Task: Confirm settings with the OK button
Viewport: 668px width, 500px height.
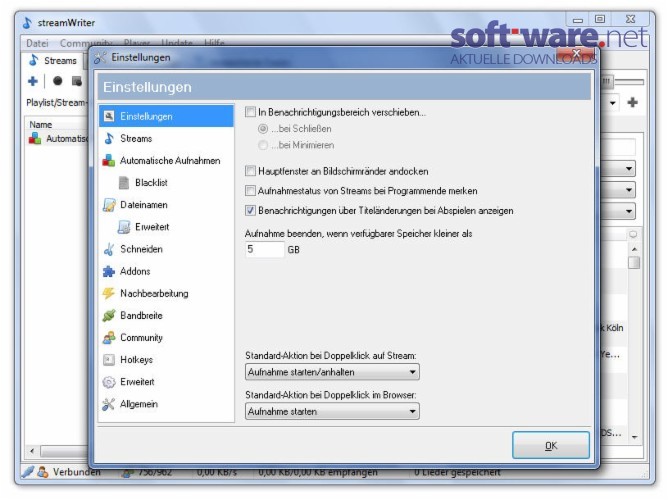Action: pyautogui.click(x=551, y=445)
